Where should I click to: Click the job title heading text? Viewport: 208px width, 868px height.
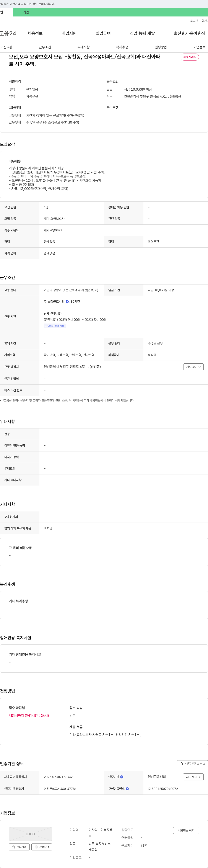[x=84, y=60]
